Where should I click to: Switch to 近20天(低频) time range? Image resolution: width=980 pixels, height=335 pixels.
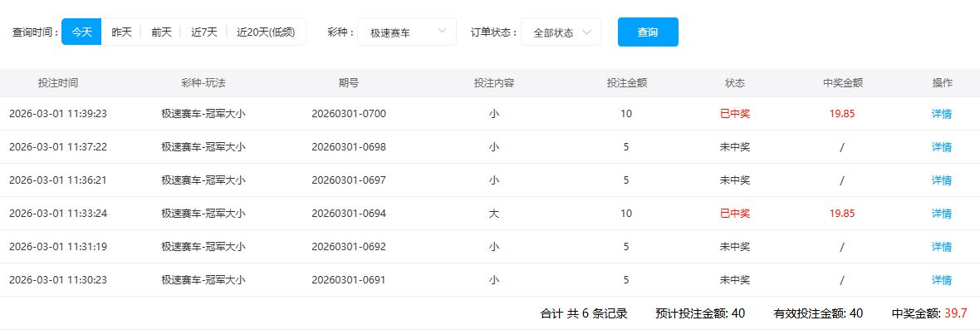[x=266, y=32]
